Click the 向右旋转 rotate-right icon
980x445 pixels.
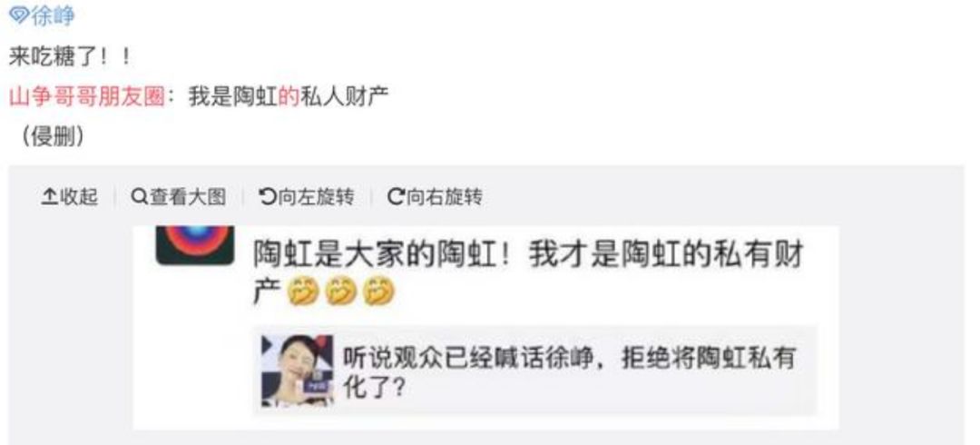coord(397,198)
